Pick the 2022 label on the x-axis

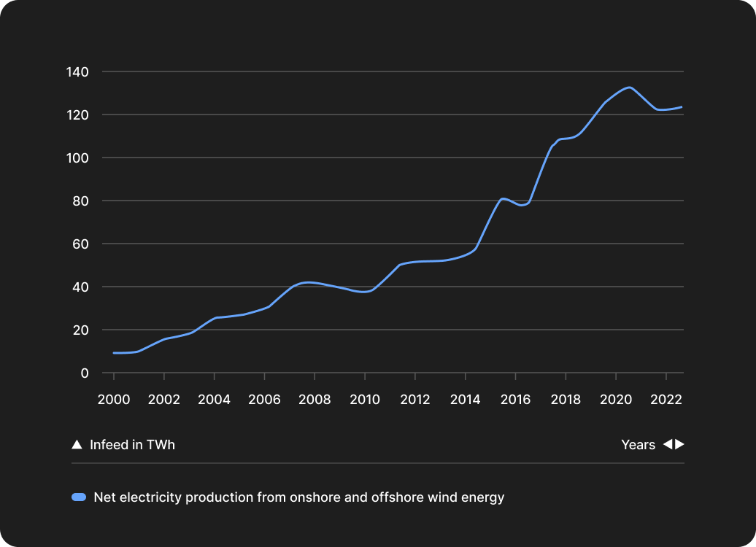[666, 400]
